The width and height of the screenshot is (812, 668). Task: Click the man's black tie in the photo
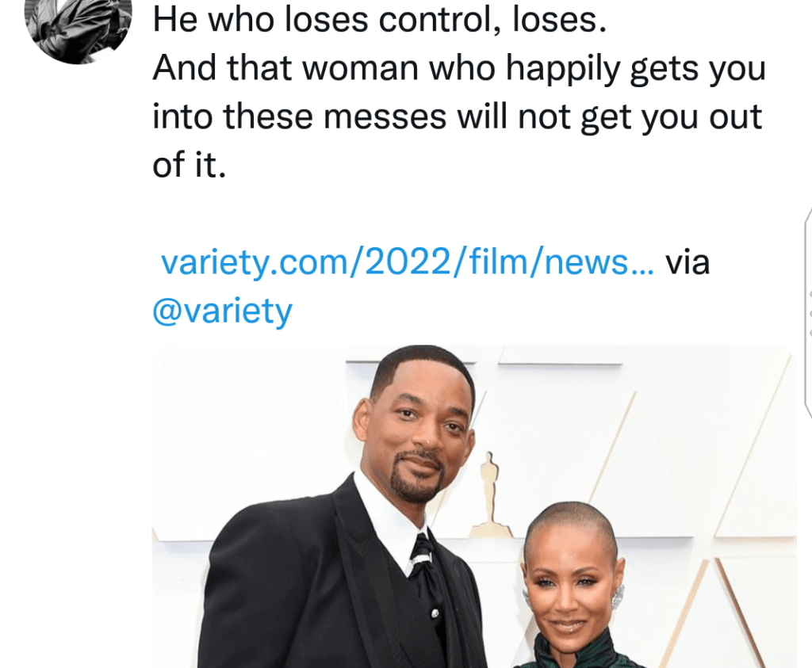426,569
